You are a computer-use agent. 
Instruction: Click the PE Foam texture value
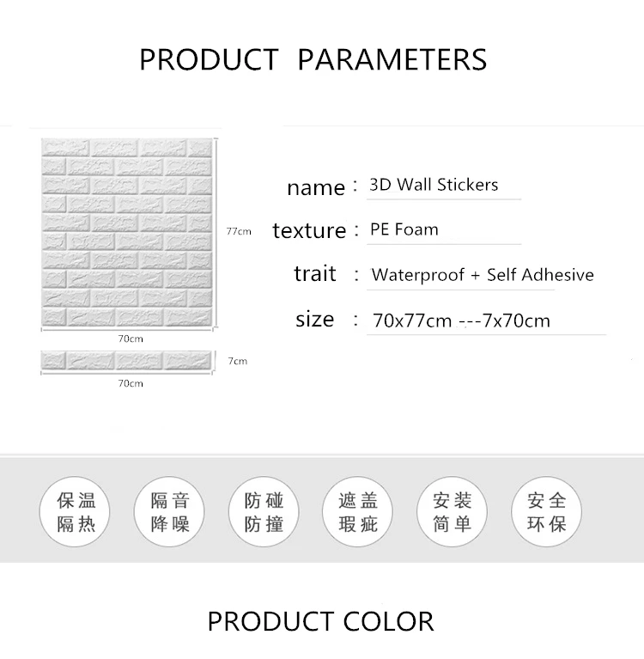click(x=404, y=229)
